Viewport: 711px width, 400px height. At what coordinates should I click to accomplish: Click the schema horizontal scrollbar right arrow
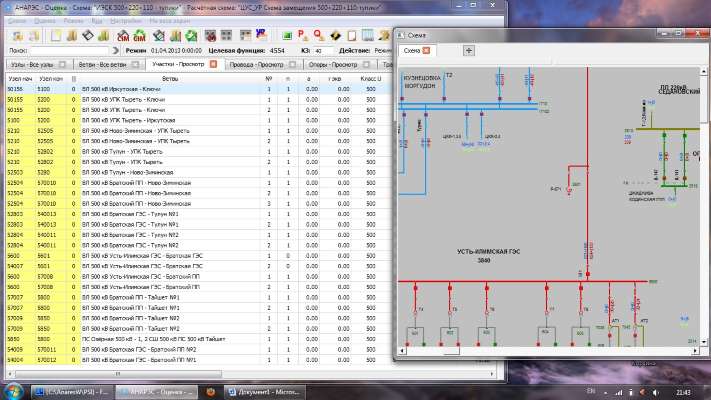pos(696,351)
